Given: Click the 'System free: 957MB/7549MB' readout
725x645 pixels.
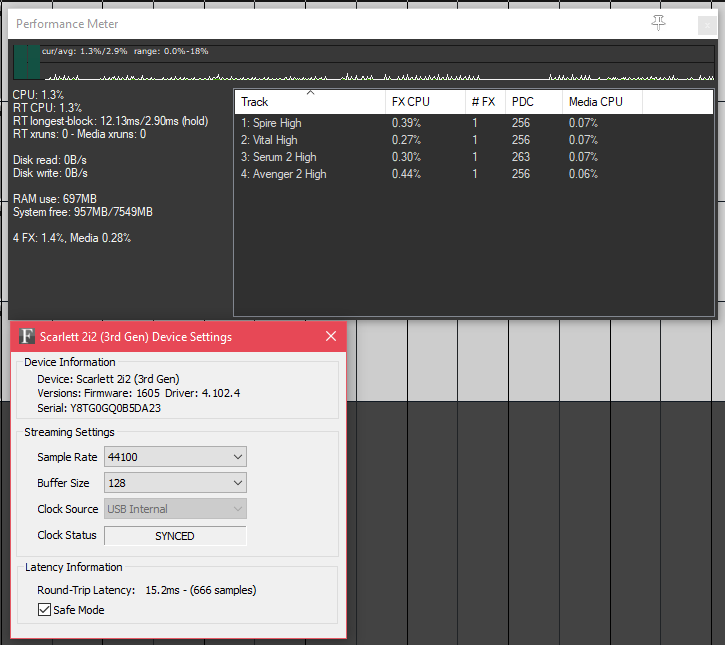Looking at the screenshot, I should 83,212.
